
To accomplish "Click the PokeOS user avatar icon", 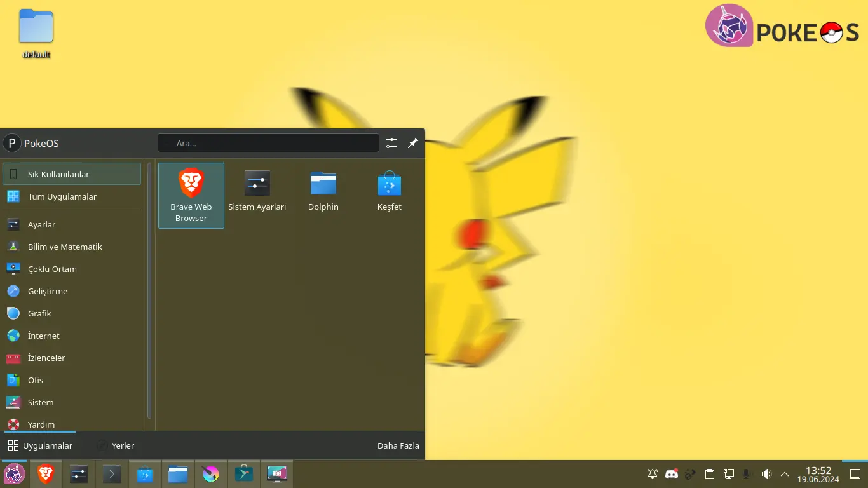I will 12,144.
